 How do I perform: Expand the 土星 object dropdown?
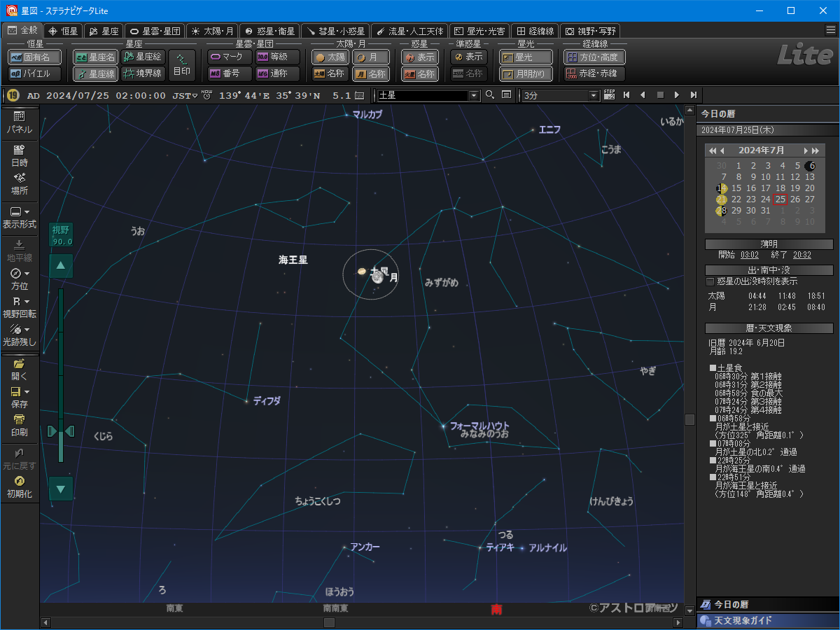coord(474,95)
